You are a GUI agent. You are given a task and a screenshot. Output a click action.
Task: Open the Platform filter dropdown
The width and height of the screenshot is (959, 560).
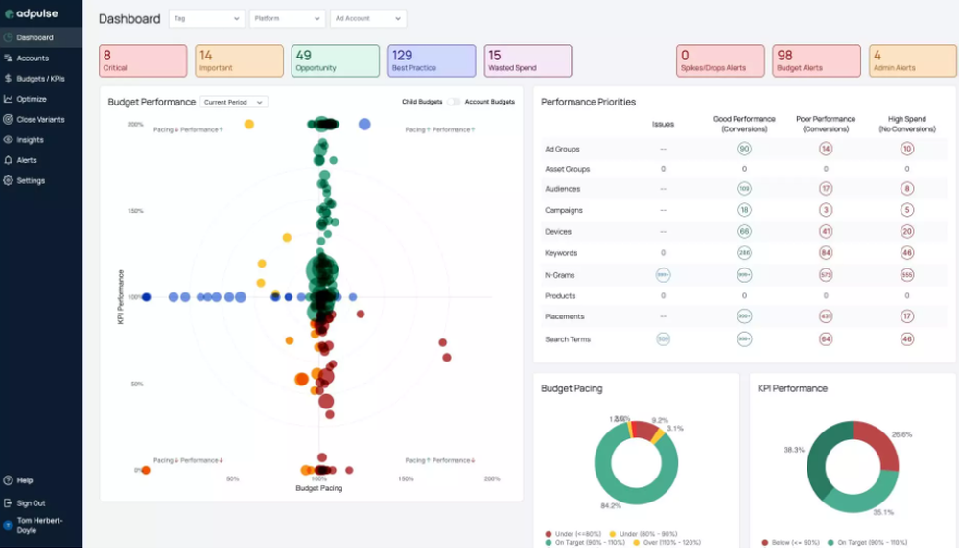pyautogui.click(x=286, y=17)
